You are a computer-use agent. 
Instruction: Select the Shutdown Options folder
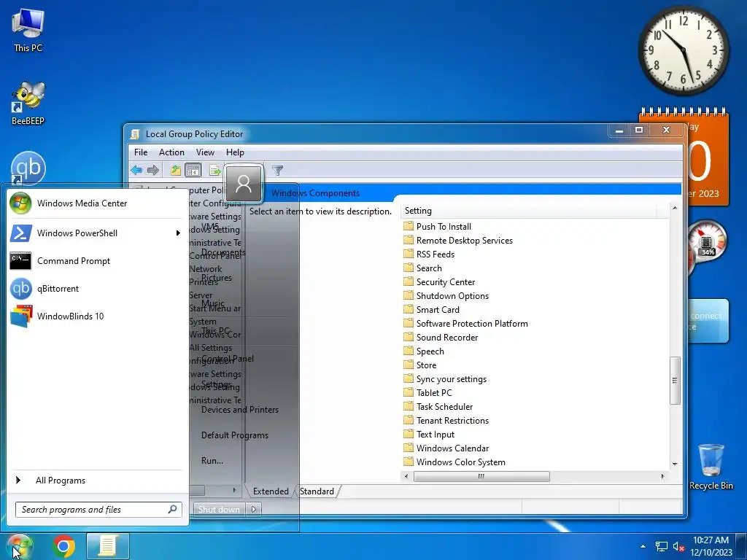(446, 295)
